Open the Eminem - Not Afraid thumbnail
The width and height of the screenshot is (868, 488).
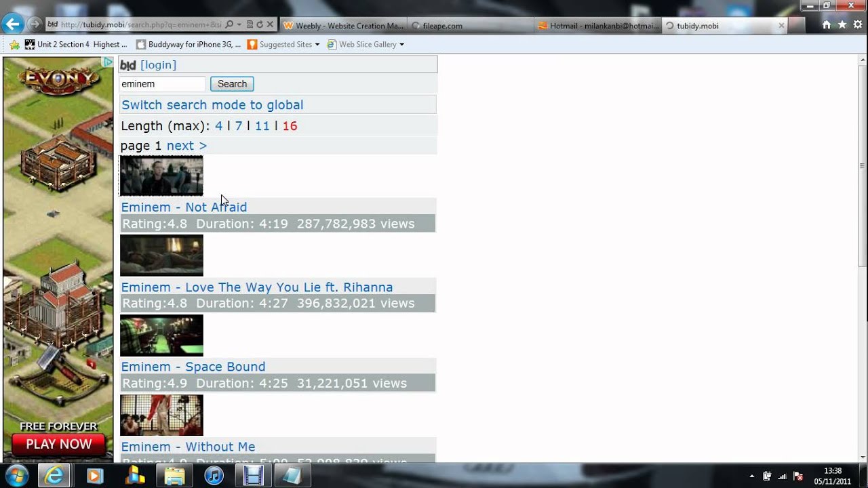pos(161,176)
